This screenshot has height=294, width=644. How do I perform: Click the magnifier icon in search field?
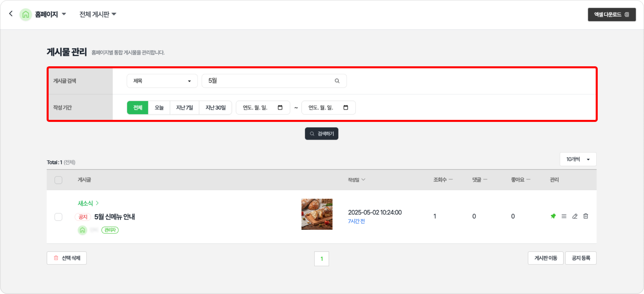coord(337,81)
